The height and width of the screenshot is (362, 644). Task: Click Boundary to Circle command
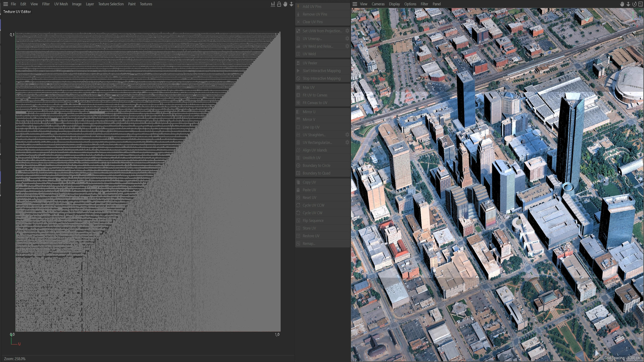(322, 165)
